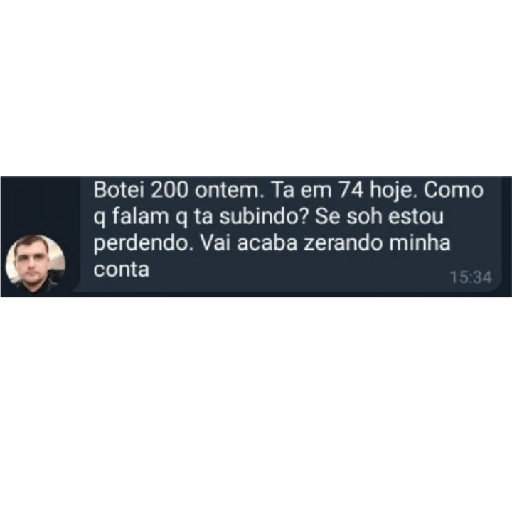Click the word "perdendo." in the message
This screenshot has height=512, width=512.
[144, 244]
